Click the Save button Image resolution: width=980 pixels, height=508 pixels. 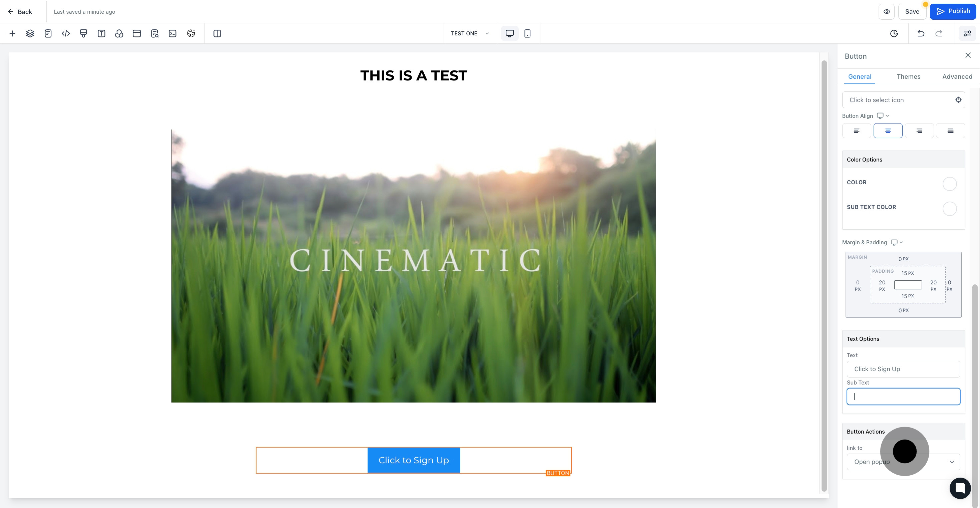click(912, 11)
